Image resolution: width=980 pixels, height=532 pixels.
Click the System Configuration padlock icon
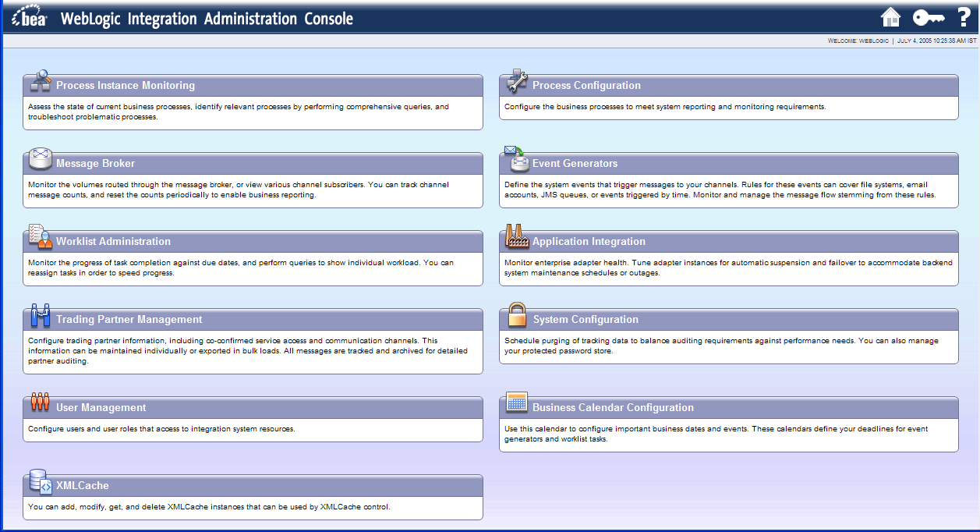tap(517, 315)
